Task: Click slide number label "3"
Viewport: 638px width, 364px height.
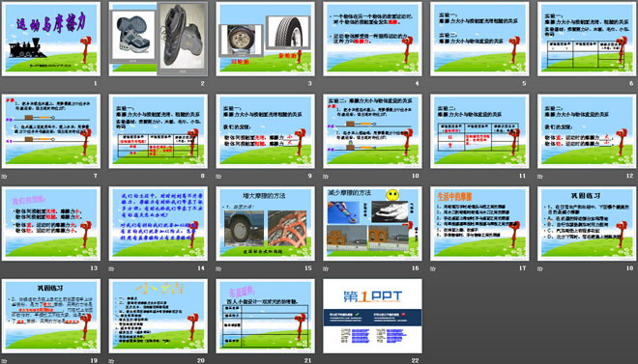Action: point(309,83)
